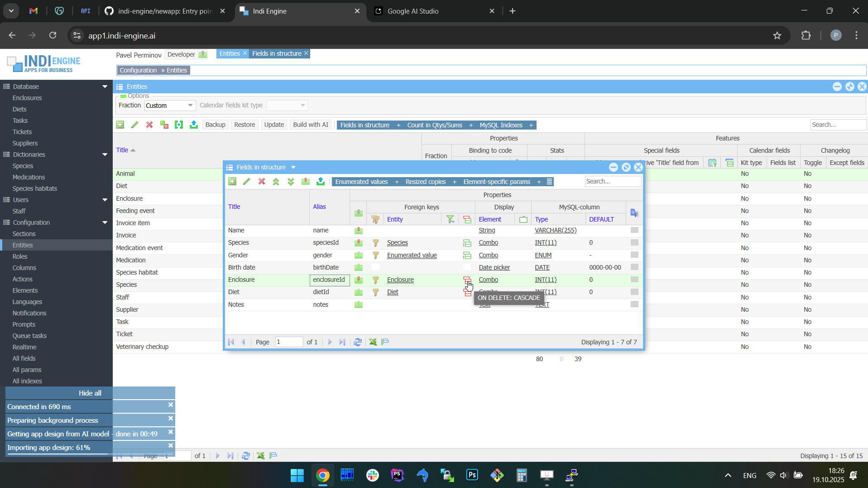Click the Build with AI button
The height and width of the screenshot is (488, 868).
310,125
